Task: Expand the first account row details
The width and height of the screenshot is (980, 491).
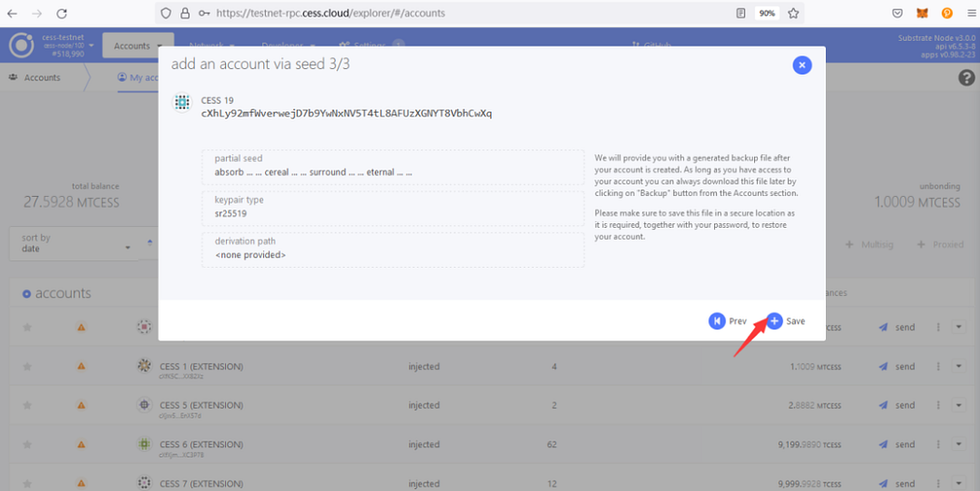Action: pyautogui.click(x=959, y=327)
